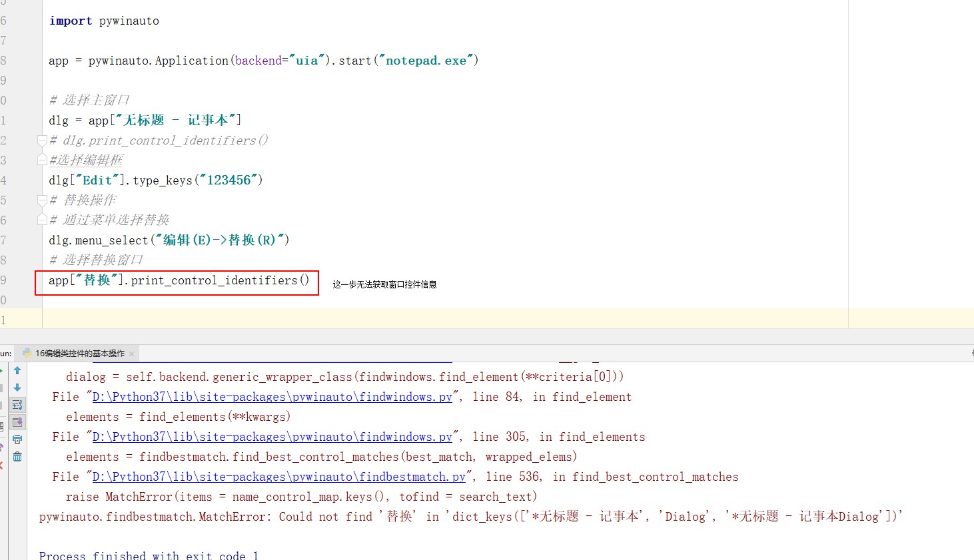Click the app["替换"].print_control_identifiers() line
This screenshot has width=974, height=560.
(x=179, y=281)
